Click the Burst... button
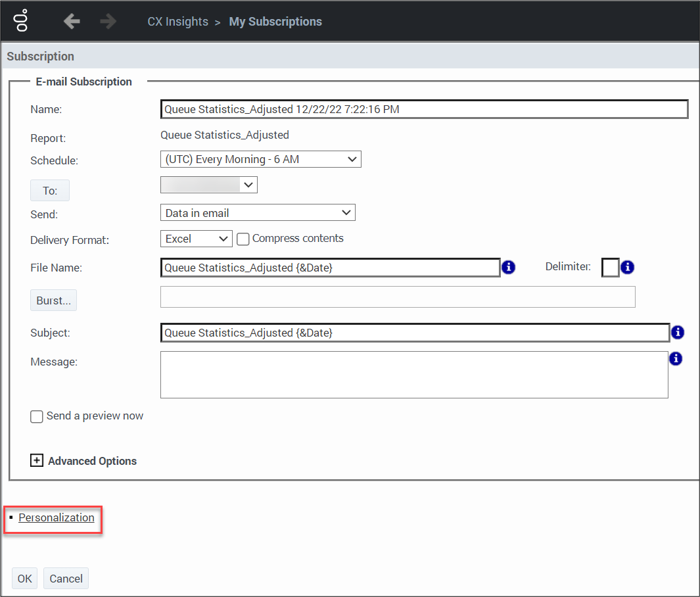The width and height of the screenshot is (700, 597). [53, 300]
